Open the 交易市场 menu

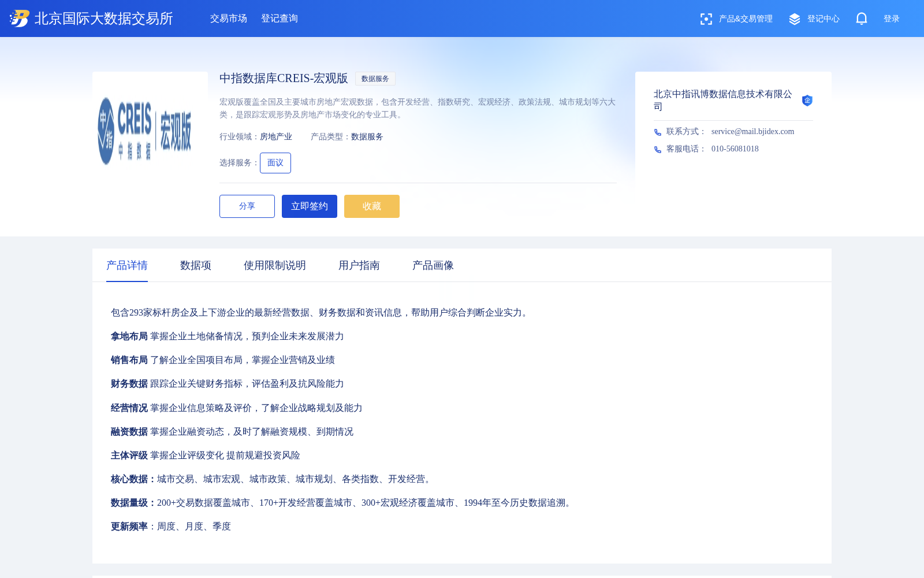pyautogui.click(x=229, y=18)
